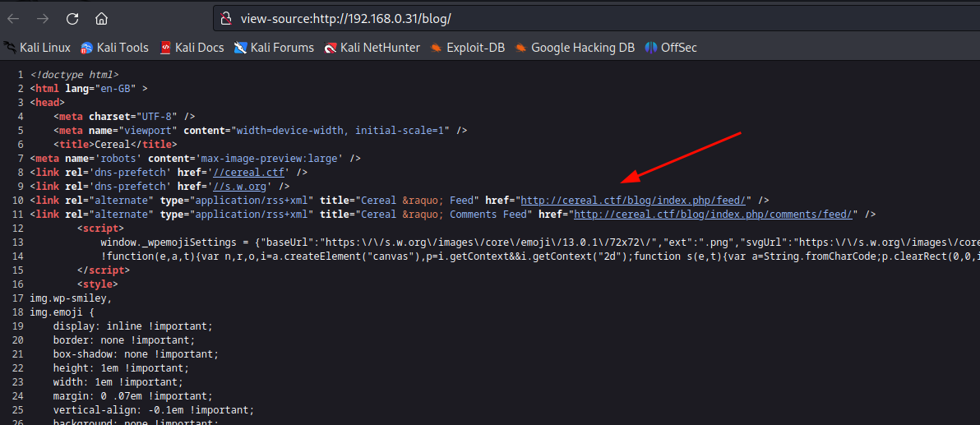Click the <!doctype html> text on line 1
Screen dimensions: 980x425
coord(74,74)
